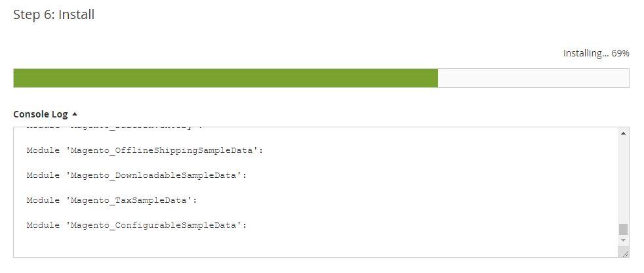Click the green filled progress bar portion
Screen dimensions: 644x273
click(226, 78)
